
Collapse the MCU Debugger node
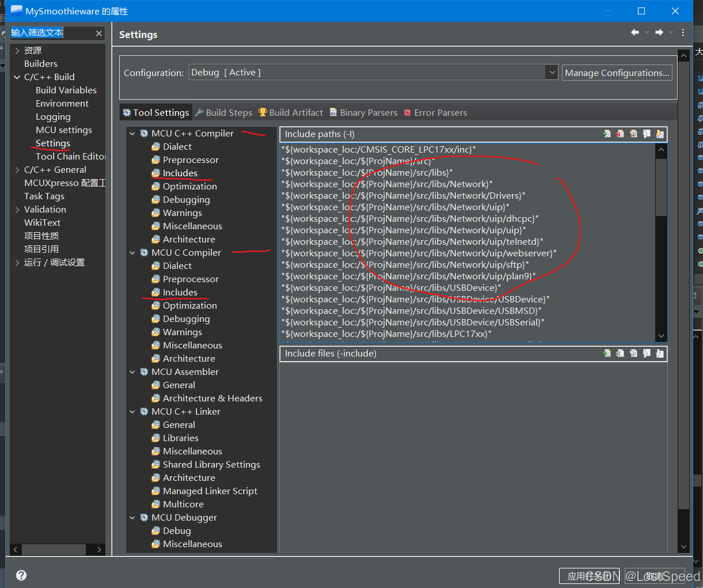point(132,518)
